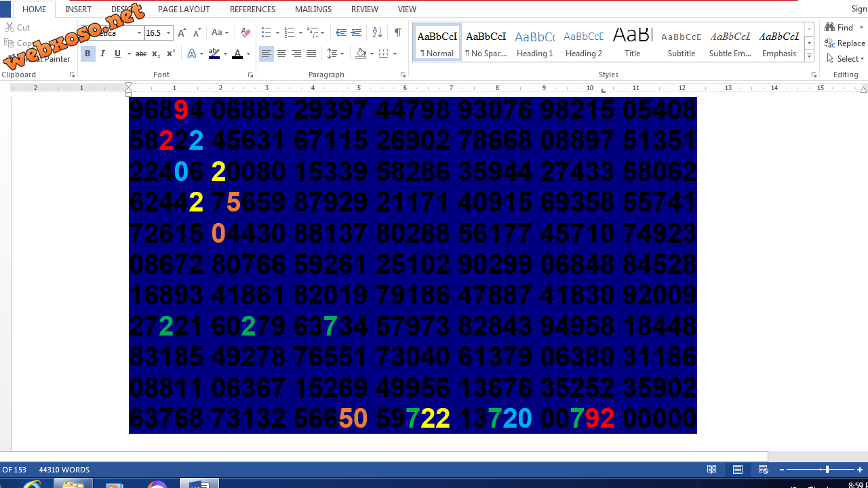Open the VIEW tab
The image size is (868, 488).
point(407,9)
